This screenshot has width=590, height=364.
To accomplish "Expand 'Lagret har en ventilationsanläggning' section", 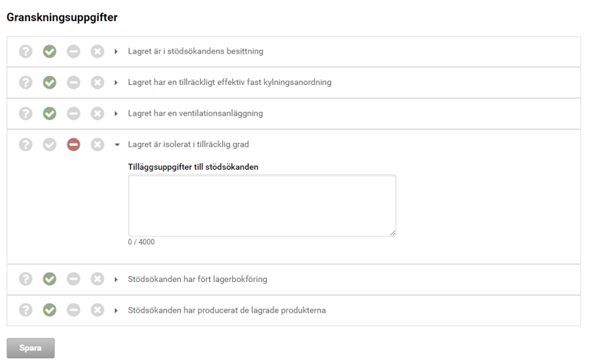I will tap(116, 114).
